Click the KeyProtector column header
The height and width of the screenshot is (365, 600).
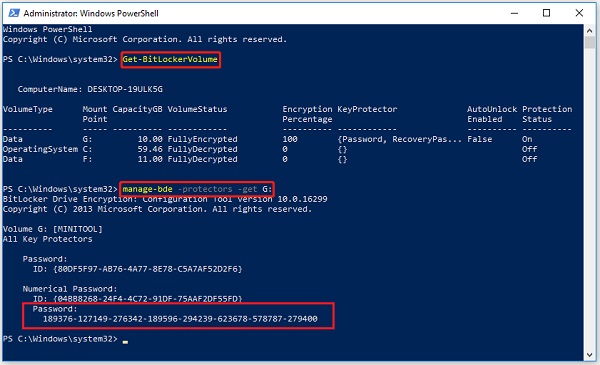point(367,109)
